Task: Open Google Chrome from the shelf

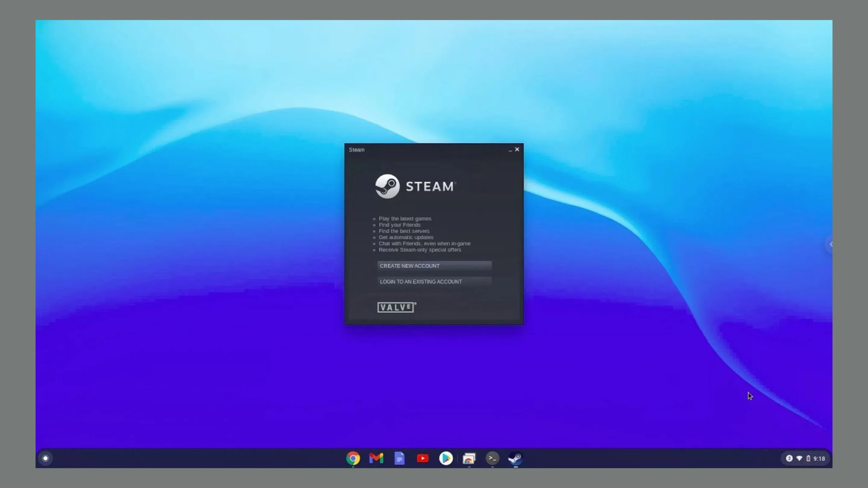Action: click(x=353, y=458)
